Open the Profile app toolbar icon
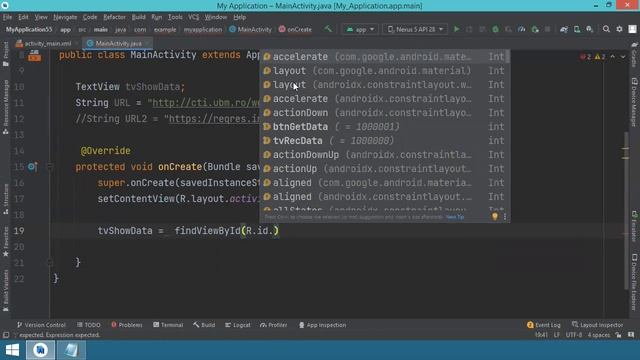The height and width of the screenshot is (360, 640). (522, 29)
